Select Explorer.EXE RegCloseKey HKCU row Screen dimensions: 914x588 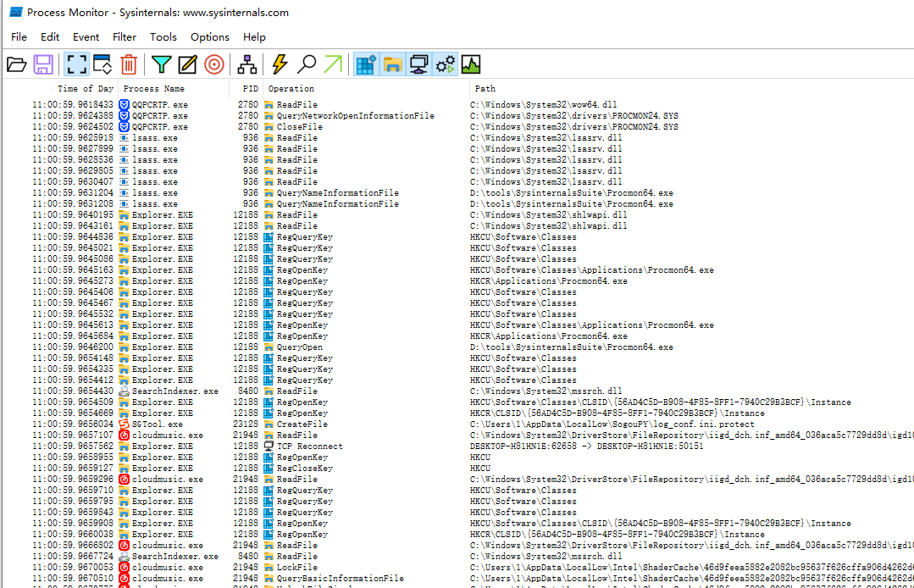click(458, 469)
